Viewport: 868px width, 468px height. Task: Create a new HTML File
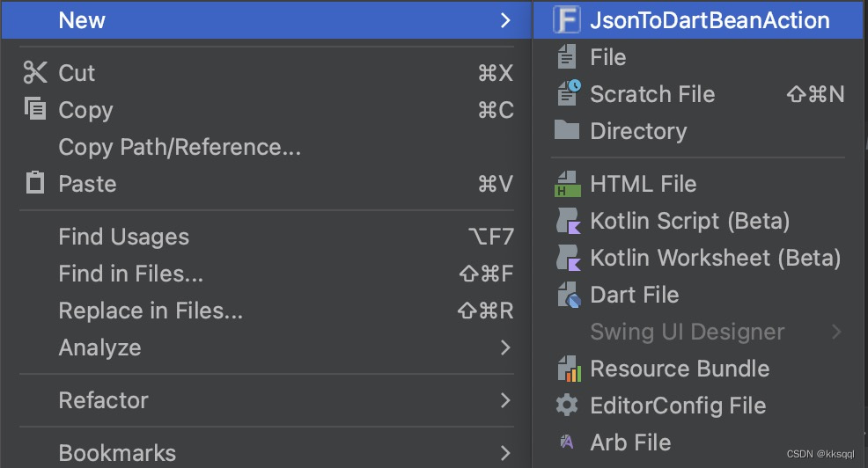point(697,184)
